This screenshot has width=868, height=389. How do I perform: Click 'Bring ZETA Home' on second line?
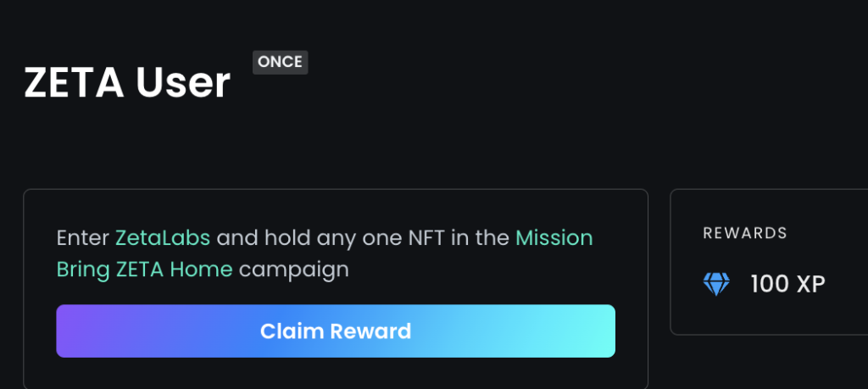click(x=144, y=270)
